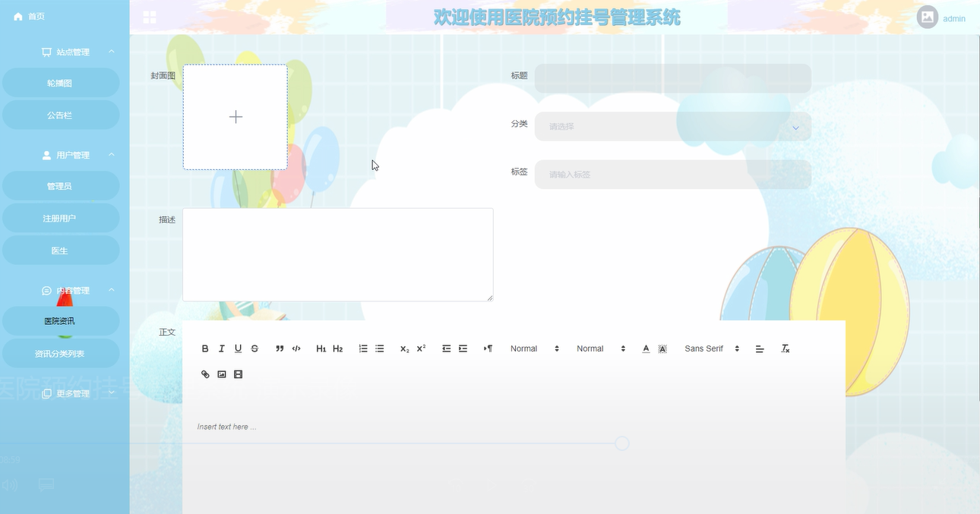Switch text direction to right-to-left

488,348
